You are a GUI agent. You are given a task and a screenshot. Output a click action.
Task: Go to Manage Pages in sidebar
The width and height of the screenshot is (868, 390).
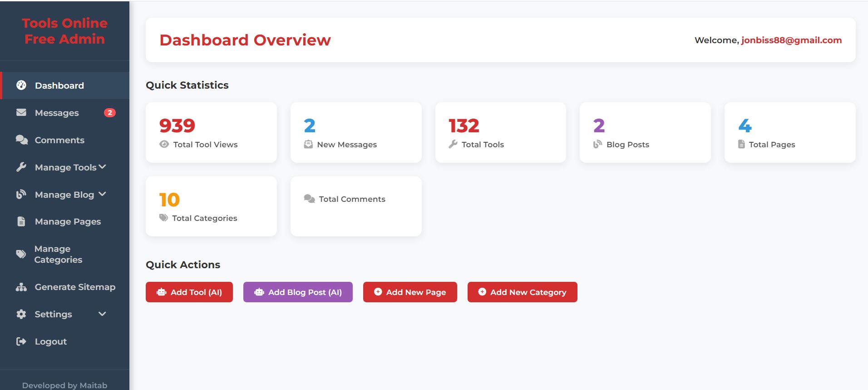(68, 222)
